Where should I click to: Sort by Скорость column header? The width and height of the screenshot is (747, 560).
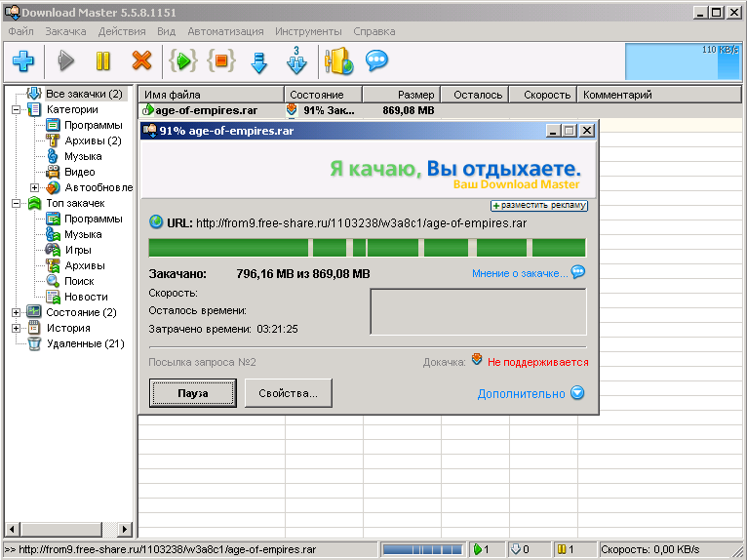[x=543, y=95]
